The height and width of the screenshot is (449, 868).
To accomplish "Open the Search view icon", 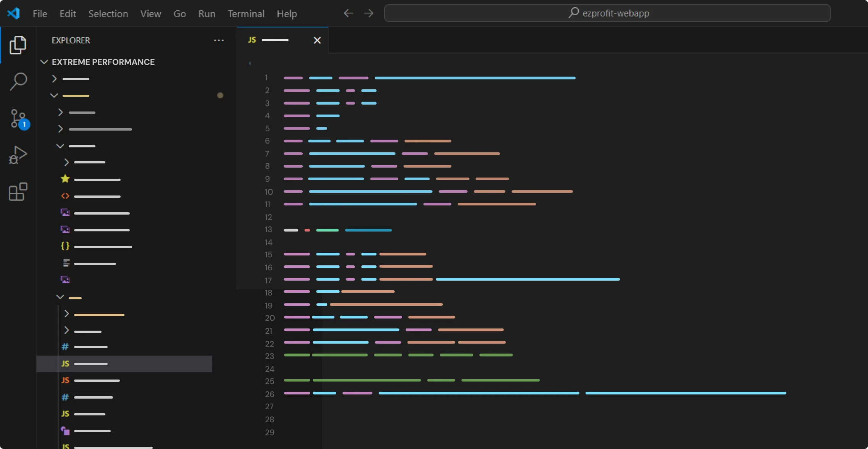I will (x=18, y=81).
